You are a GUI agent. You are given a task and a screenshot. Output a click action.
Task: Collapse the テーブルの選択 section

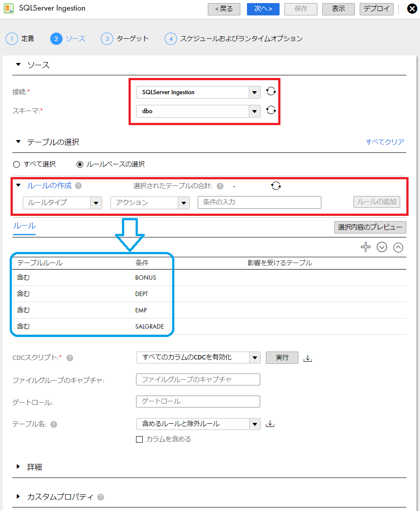point(18,141)
